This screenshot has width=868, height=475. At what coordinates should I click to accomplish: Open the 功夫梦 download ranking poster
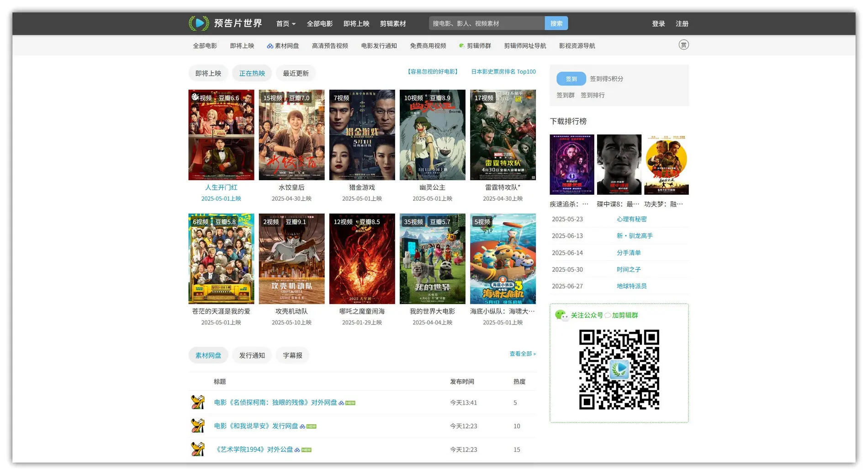[x=667, y=165]
